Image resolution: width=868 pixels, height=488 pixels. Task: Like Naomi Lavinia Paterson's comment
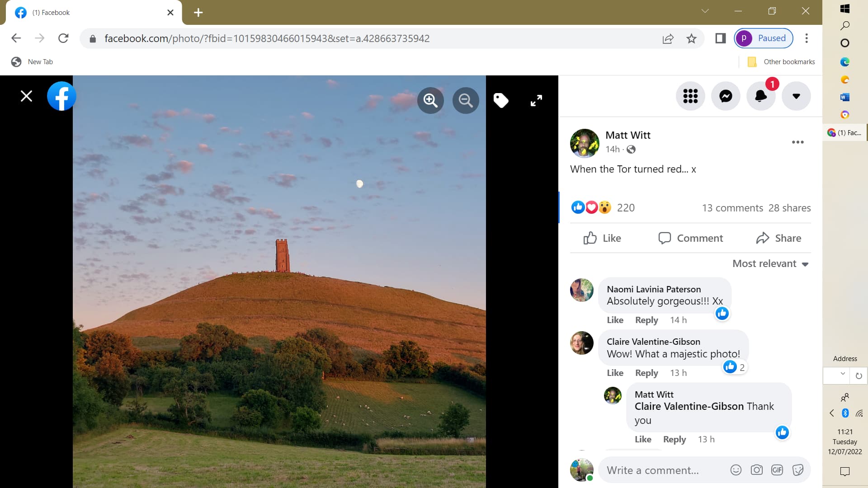(x=615, y=320)
